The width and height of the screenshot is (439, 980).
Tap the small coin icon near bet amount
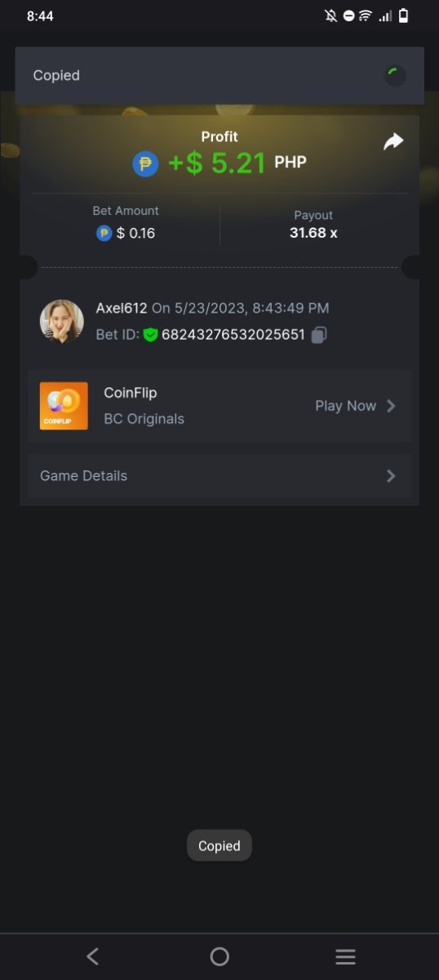click(104, 234)
